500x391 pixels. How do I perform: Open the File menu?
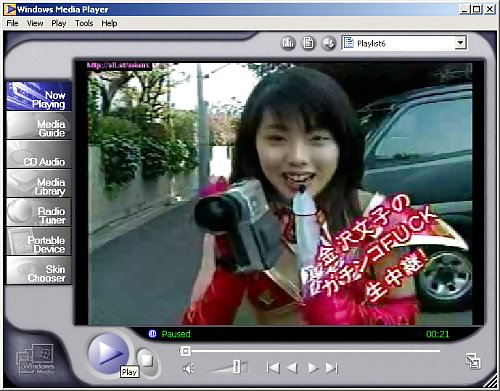click(12, 23)
